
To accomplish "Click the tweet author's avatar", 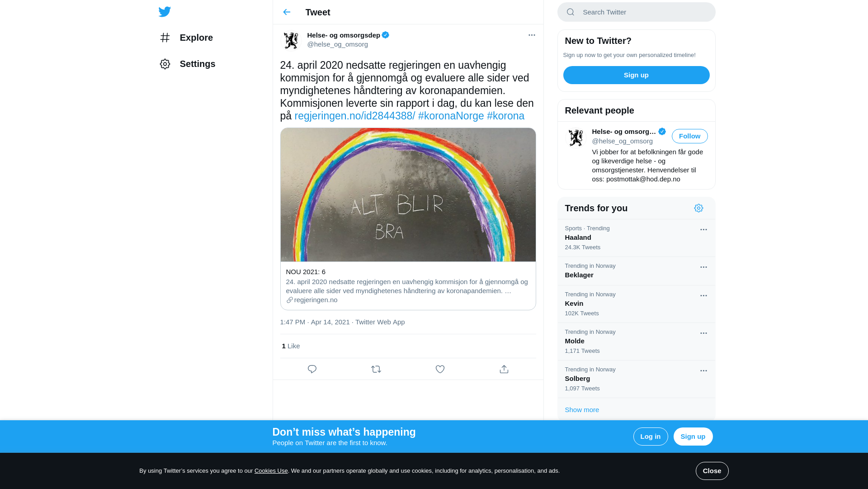I will point(291,40).
